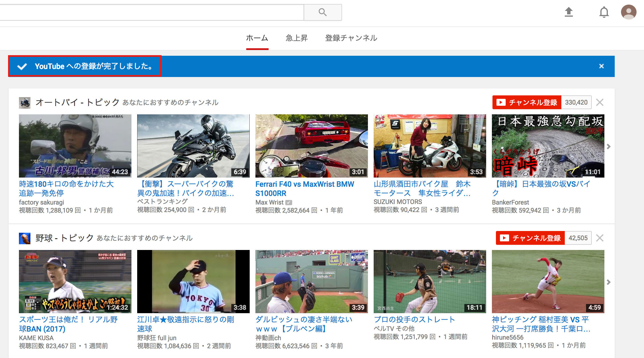Open video title 時速180キロの命をかけた大追跡
Image resolution: width=644 pixels, height=358 pixels.
[66, 188]
